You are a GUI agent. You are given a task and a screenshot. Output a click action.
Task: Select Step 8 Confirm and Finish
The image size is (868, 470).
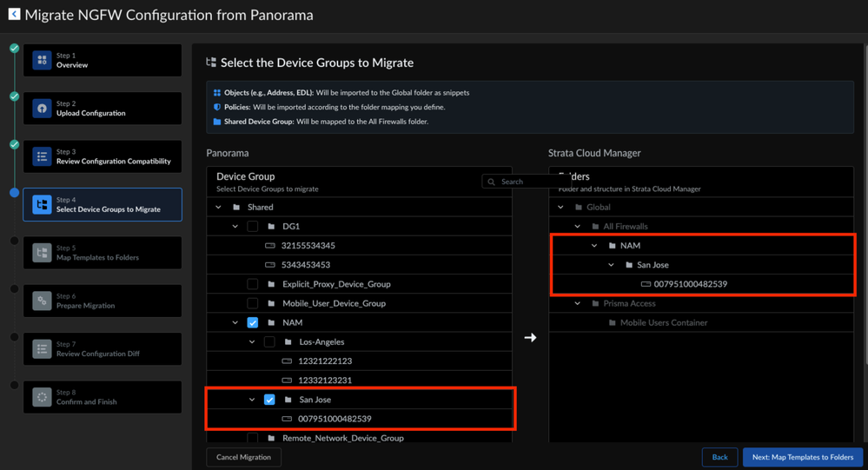[103, 398]
